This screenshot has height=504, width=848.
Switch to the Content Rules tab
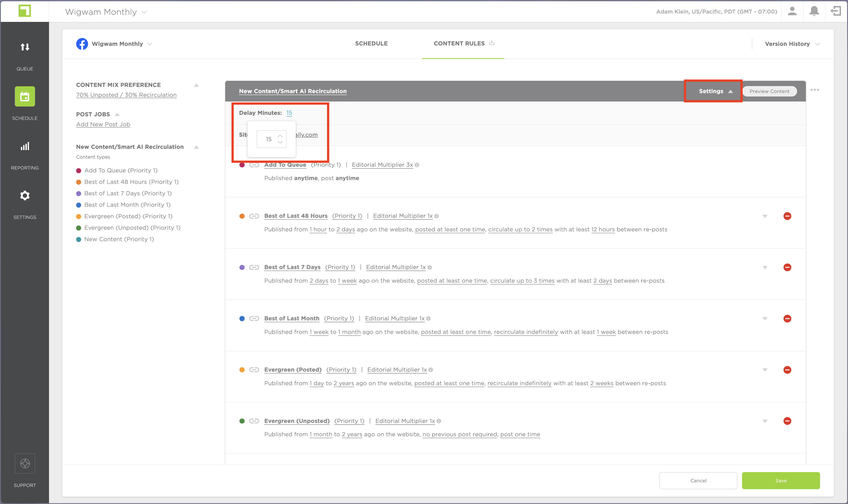[459, 44]
